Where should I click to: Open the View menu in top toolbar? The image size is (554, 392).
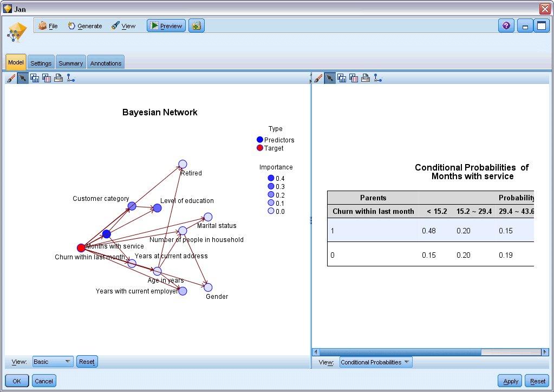tap(123, 26)
